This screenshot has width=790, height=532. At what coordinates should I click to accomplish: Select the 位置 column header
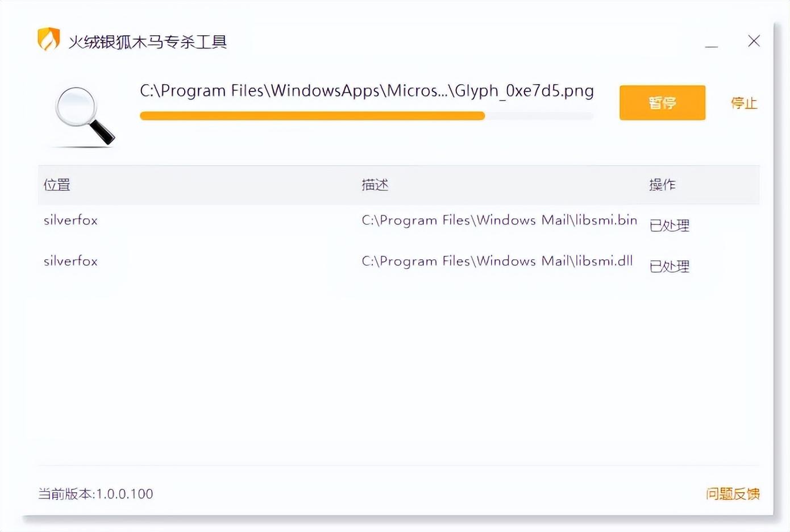57,185
